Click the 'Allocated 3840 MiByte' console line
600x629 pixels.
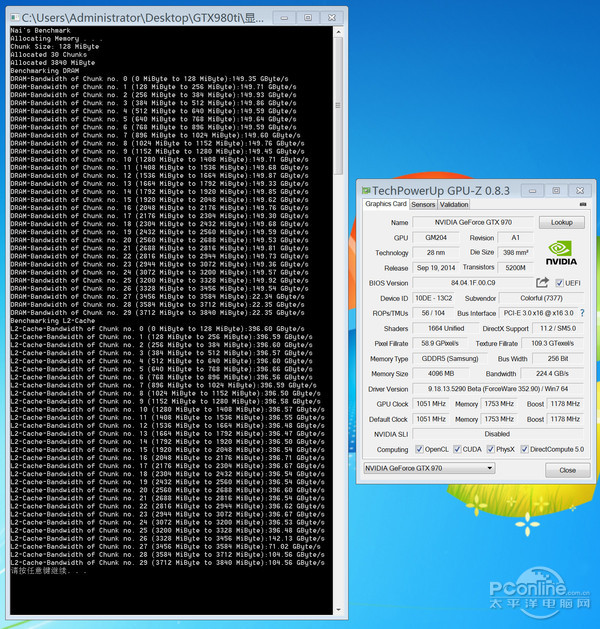(x=53, y=63)
